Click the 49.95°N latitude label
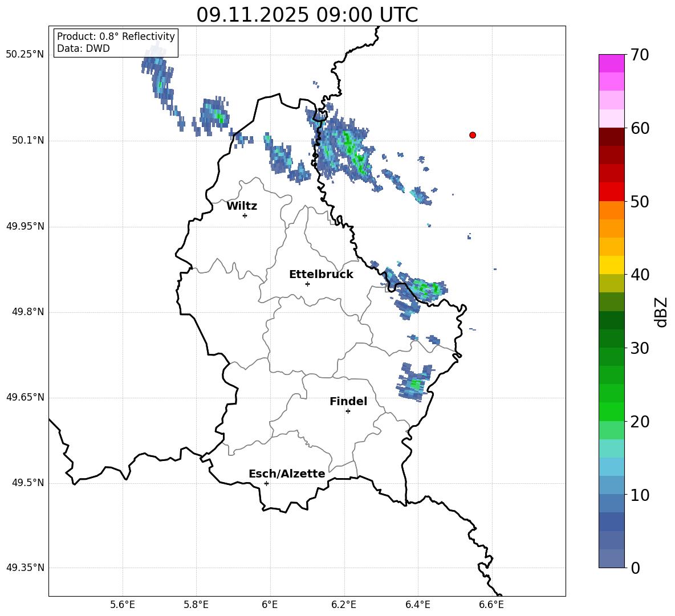The width and height of the screenshot is (675, 616). coord(25,226)
